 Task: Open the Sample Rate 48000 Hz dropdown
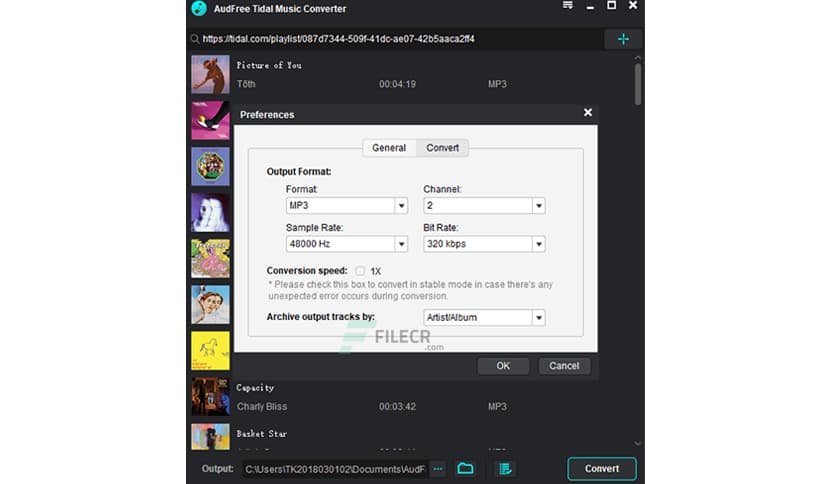click(x=347, y=244)
